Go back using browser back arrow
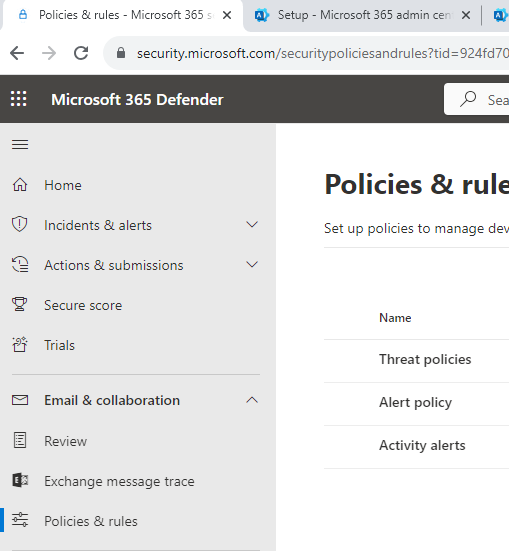Image resolution: width=509 pixels, height=551 pixels. (x=17, y=53)
